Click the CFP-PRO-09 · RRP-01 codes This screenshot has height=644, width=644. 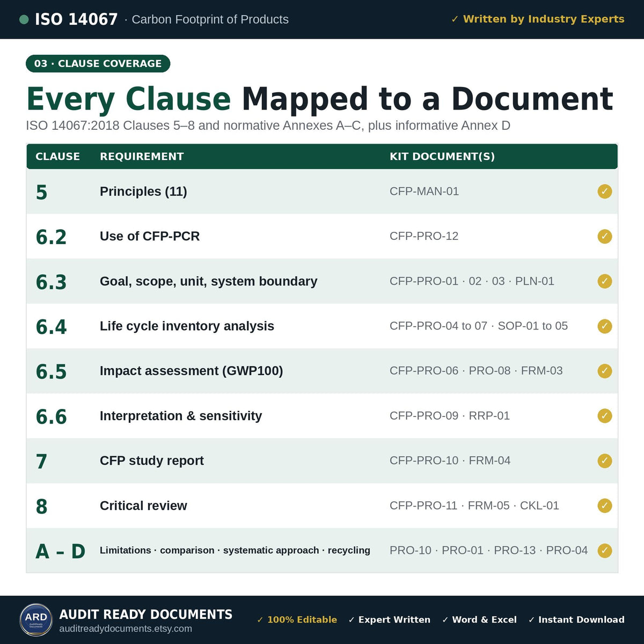[450, 416]
